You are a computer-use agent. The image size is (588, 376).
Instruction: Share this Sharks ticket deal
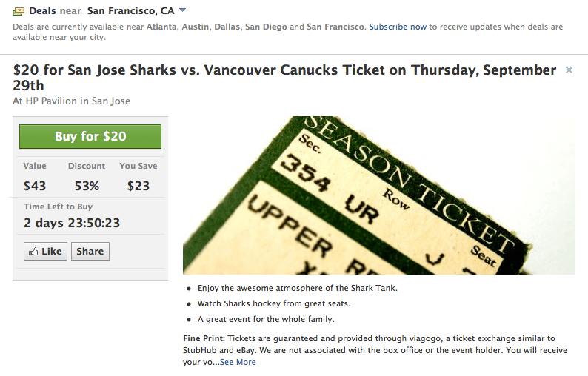(x=90, y=252)
